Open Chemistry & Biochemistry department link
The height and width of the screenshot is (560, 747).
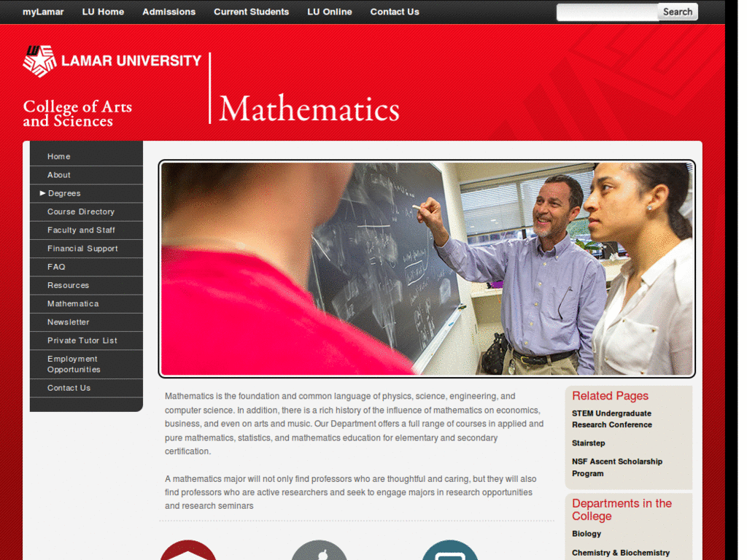[621, 553]
